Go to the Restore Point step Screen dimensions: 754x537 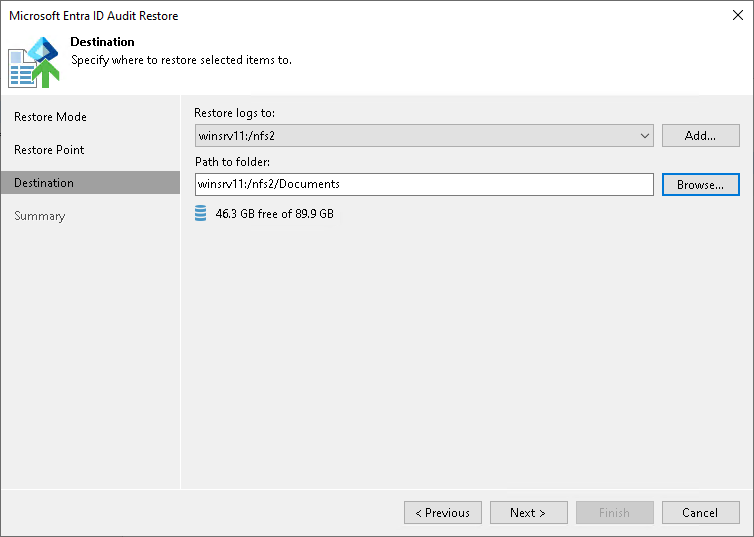coord(49,150)
